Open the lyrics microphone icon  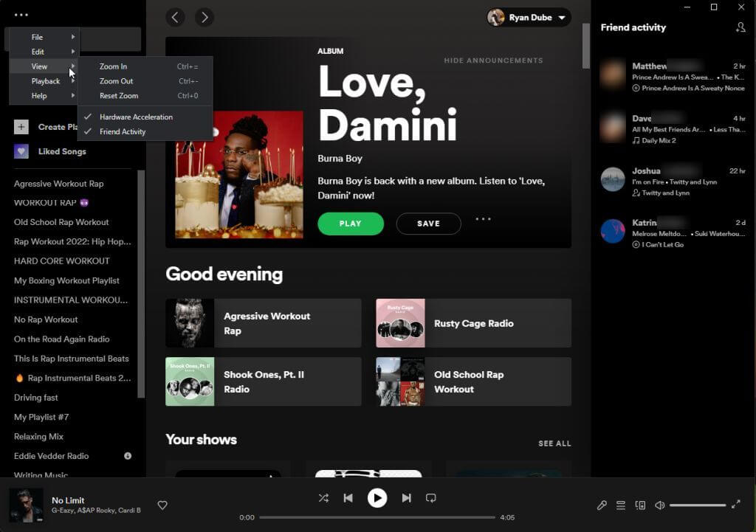pyautogui.click(x=602, y=505)
